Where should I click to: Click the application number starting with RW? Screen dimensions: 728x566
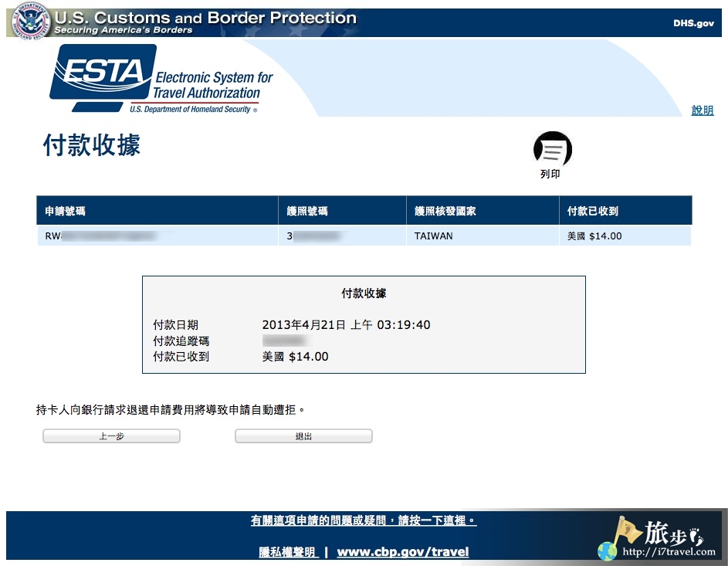[100, 236]
